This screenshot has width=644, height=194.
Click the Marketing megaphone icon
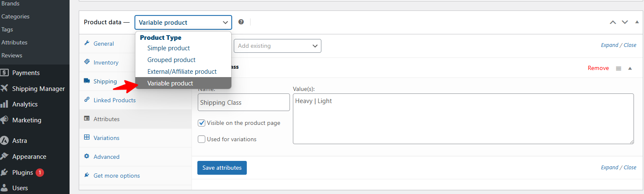click(x=4, y=120)
